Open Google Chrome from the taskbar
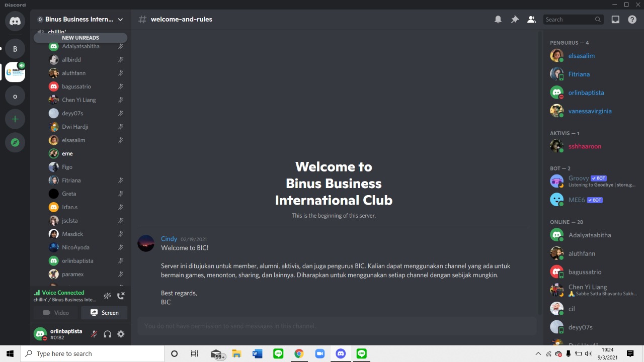 click(299, 354)
